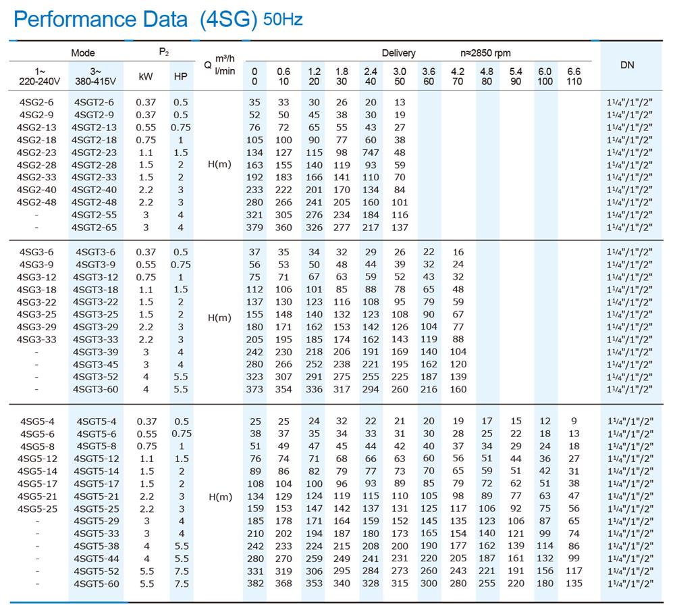Select model 4SGT5-44 in the table

tap(94, 559)
